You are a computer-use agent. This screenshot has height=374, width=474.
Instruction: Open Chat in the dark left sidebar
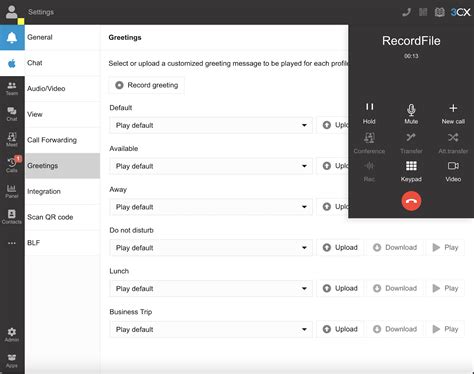pos(12,114)
